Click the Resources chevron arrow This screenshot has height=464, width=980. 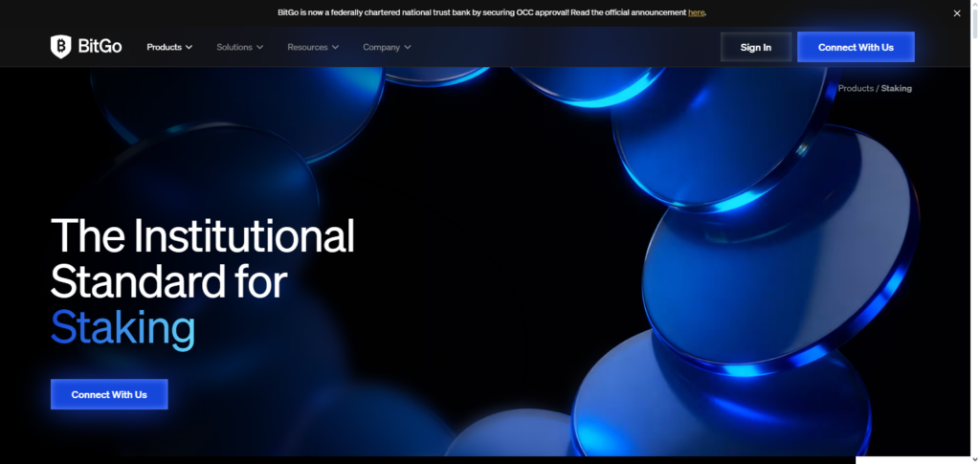[x=335, y=47]
